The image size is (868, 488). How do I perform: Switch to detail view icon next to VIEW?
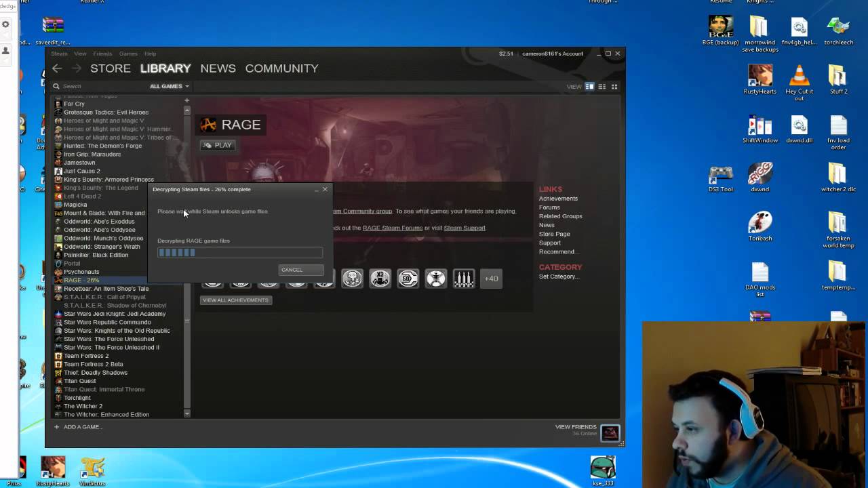[x=589, y=86]
